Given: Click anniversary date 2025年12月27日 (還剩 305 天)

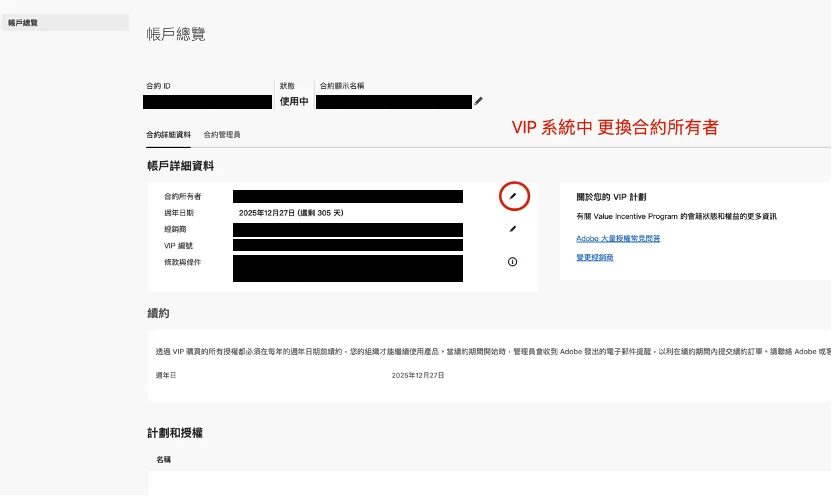Looking at the screenshot, I should pos(291,213).
